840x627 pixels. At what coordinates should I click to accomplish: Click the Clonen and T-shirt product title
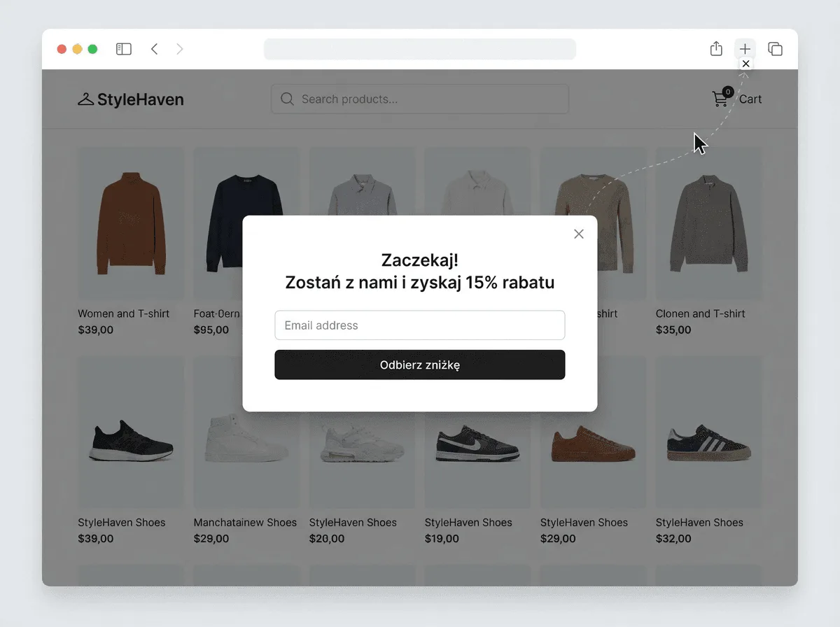point(700,313)
